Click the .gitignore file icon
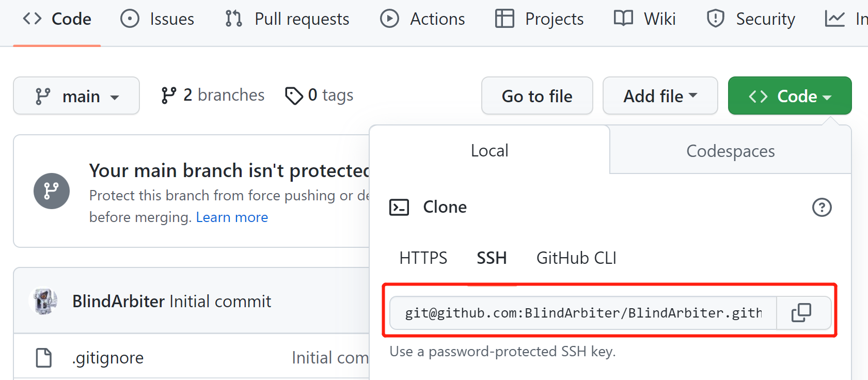The width and height of the screenshot is (868, 380). click(x=44, y=358)
